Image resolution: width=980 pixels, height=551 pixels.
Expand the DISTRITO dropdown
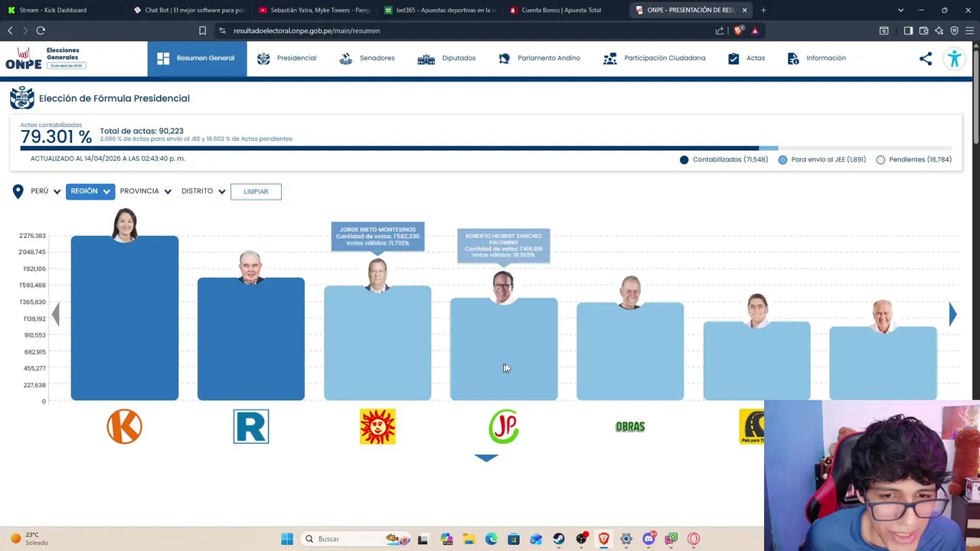click(x=204, y=191)
